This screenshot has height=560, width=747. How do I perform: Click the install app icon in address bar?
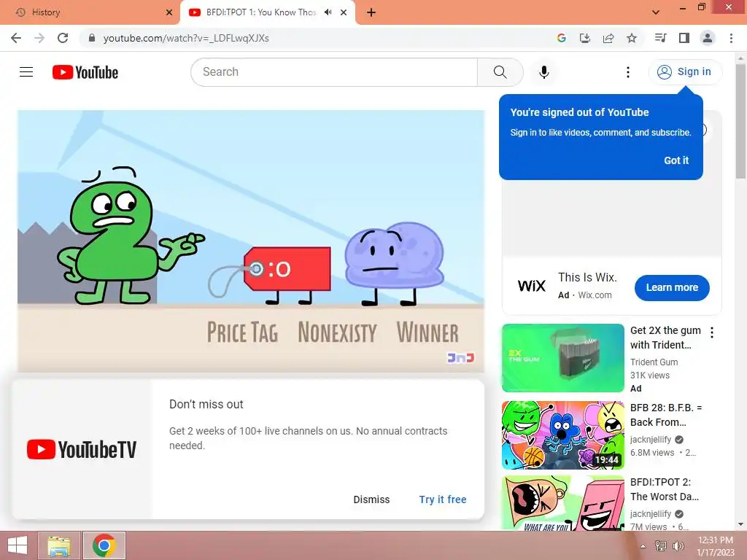tap(584, 38)
